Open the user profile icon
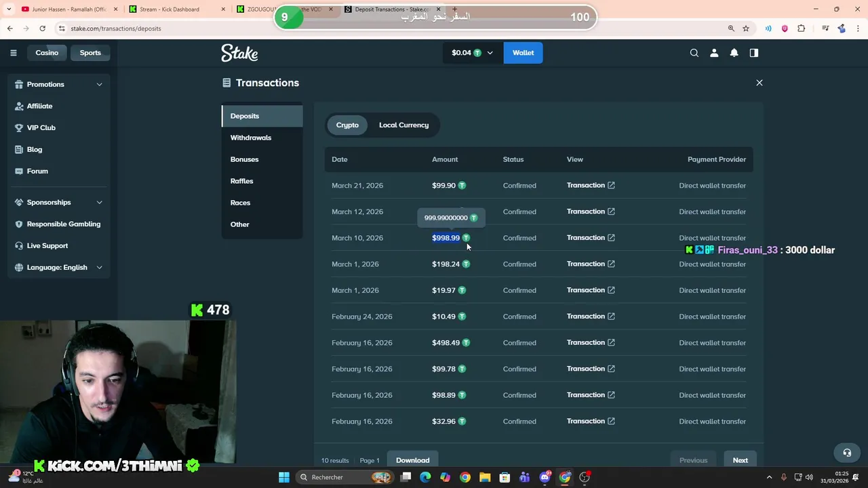 coord(714,53)
